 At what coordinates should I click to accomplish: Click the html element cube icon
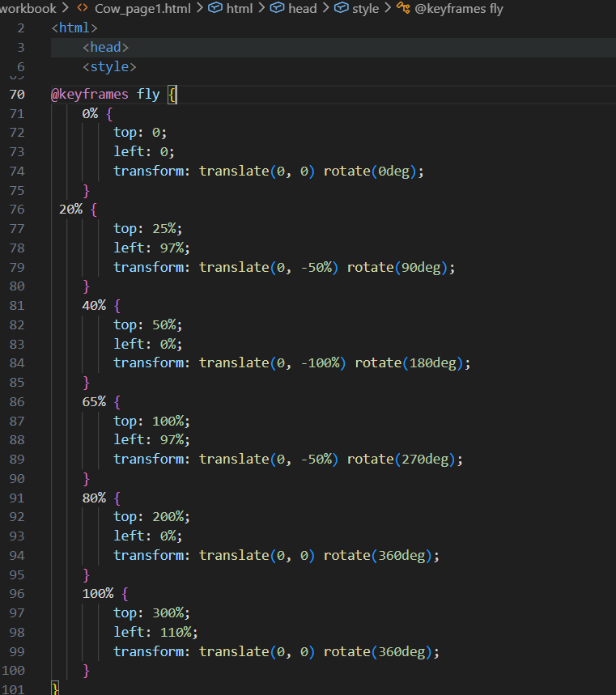215,7
